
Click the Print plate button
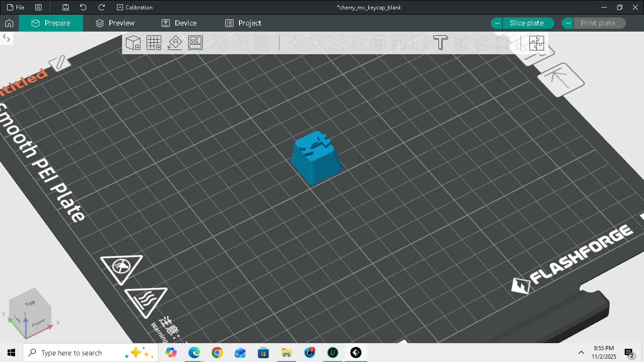click(598, 23)
